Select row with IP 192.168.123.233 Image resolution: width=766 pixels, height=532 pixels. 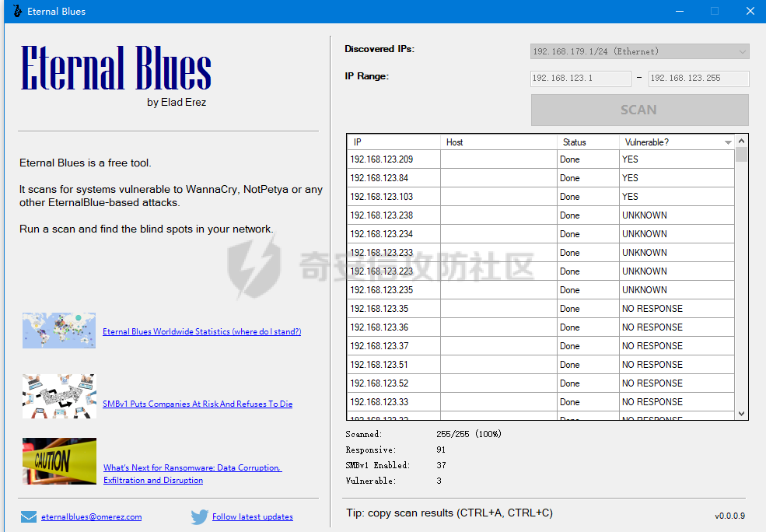pyautogui.click(x=540, y=253)
